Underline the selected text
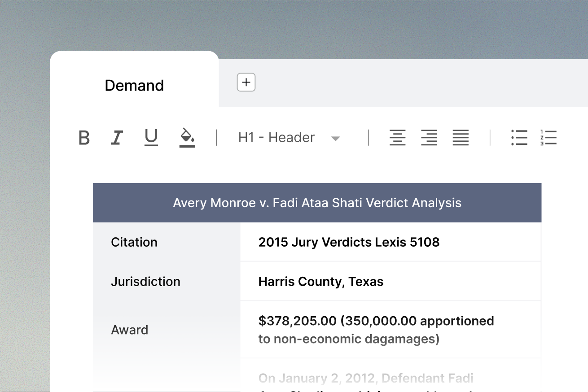 coord(151,138)
